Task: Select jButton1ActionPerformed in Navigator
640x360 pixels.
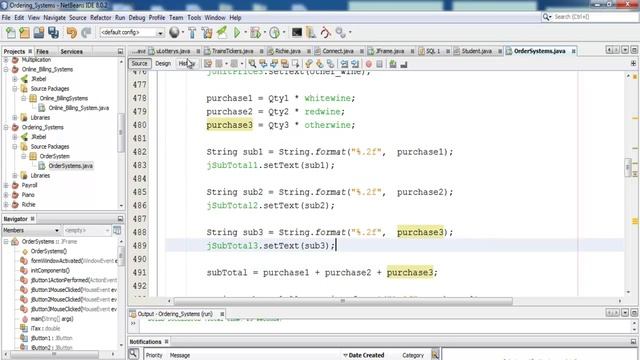Action: [x=73, y=280]
